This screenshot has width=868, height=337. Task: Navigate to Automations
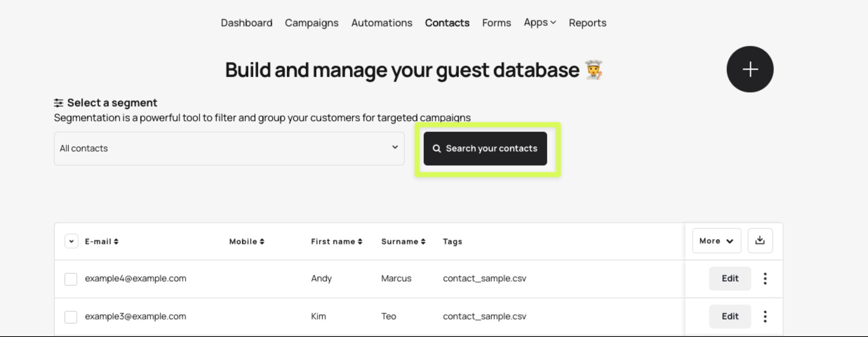click(x=382, y=23)
